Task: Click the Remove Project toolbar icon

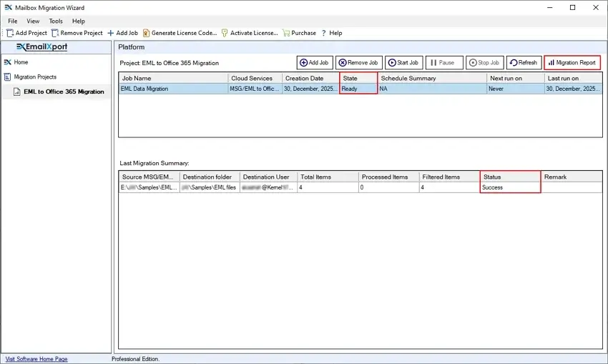Action: click(55, 33)
